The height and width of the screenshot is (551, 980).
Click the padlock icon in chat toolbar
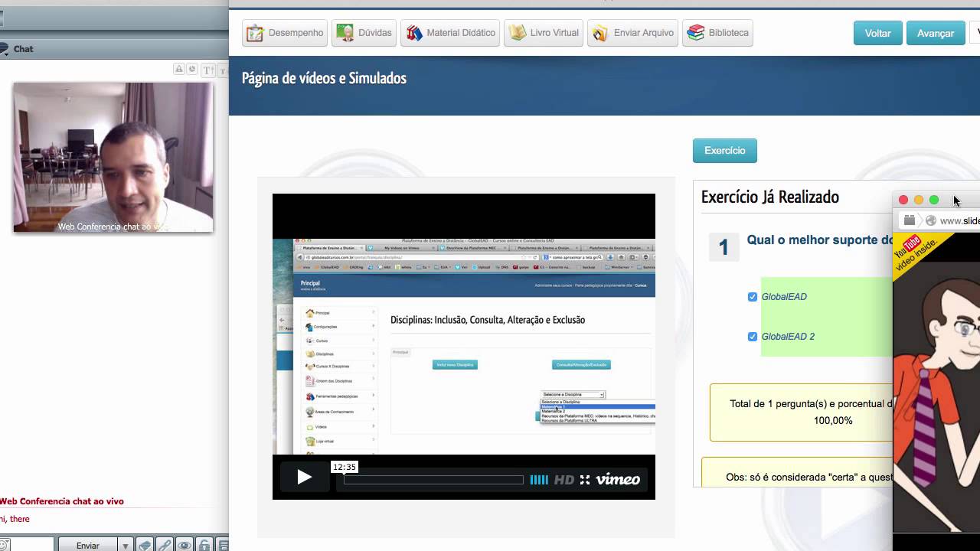[204, 545]
